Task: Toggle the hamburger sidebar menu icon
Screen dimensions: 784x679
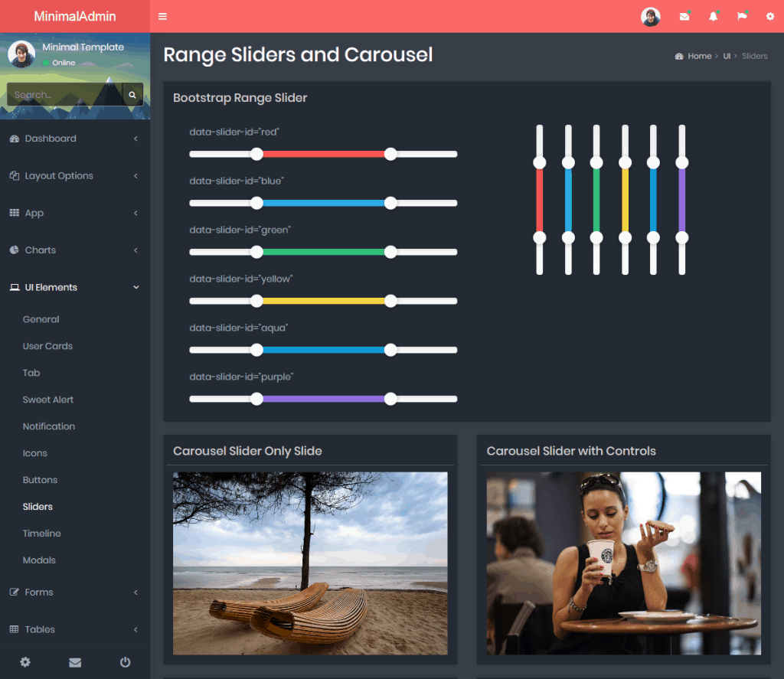Action: pyautogui.click(x=162, y=17)
